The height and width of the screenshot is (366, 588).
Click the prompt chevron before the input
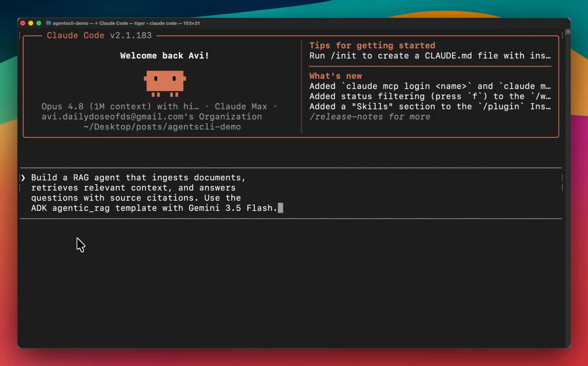(x=23, y=177)
